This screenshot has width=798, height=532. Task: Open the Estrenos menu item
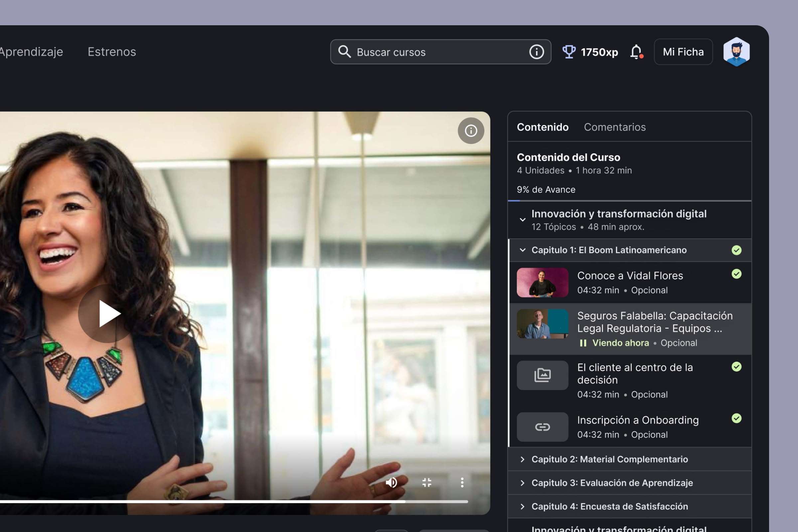(112, 52)
